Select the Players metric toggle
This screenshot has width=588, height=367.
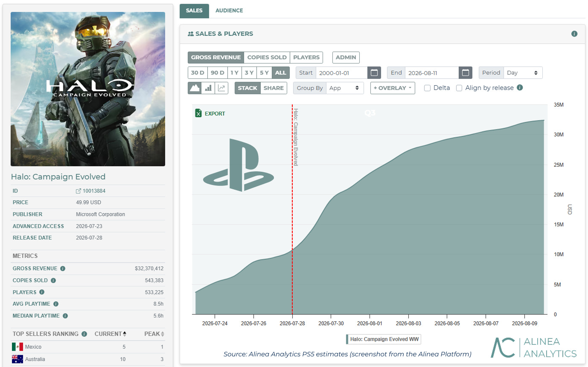pyautogui.click(x=306, y=58)
